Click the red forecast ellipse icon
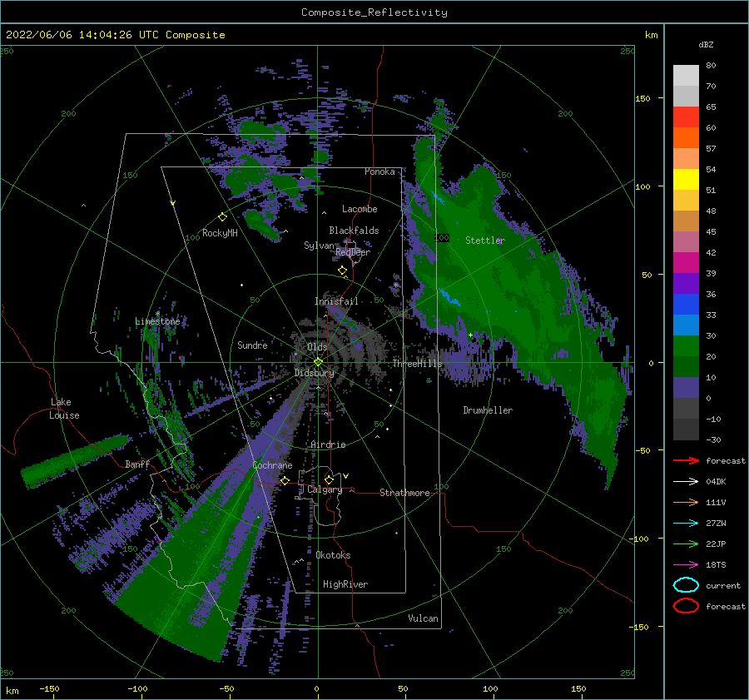Viewport: 749px width, 700px height. pyautogui.click(x=686, y=606)
